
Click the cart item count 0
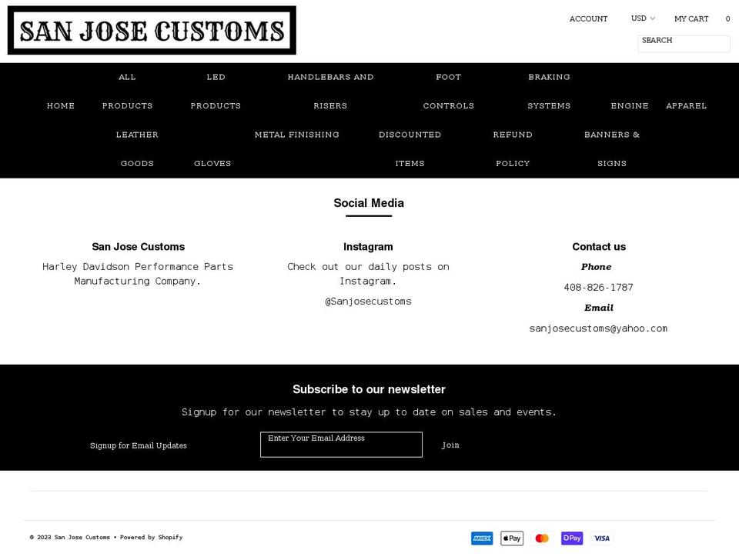point(727,18)
